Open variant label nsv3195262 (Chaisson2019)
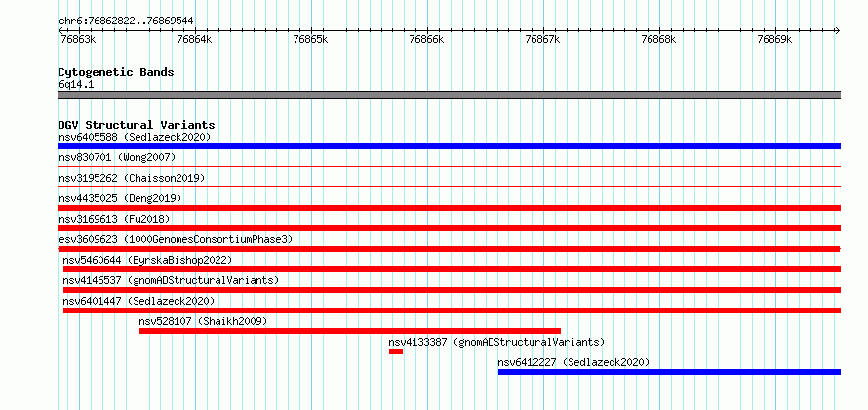Screen dimensions: 868x410 click(x=132, y=179)
